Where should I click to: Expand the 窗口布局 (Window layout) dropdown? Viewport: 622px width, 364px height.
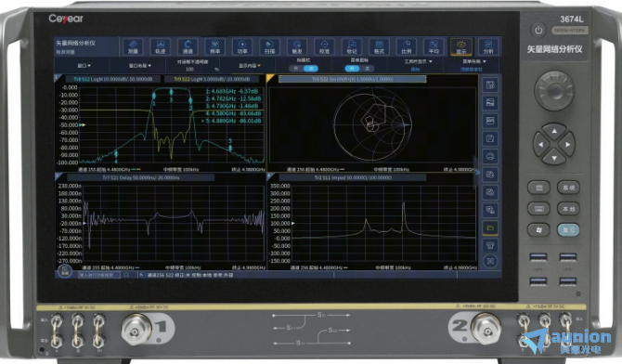click(x=139, y=66)
